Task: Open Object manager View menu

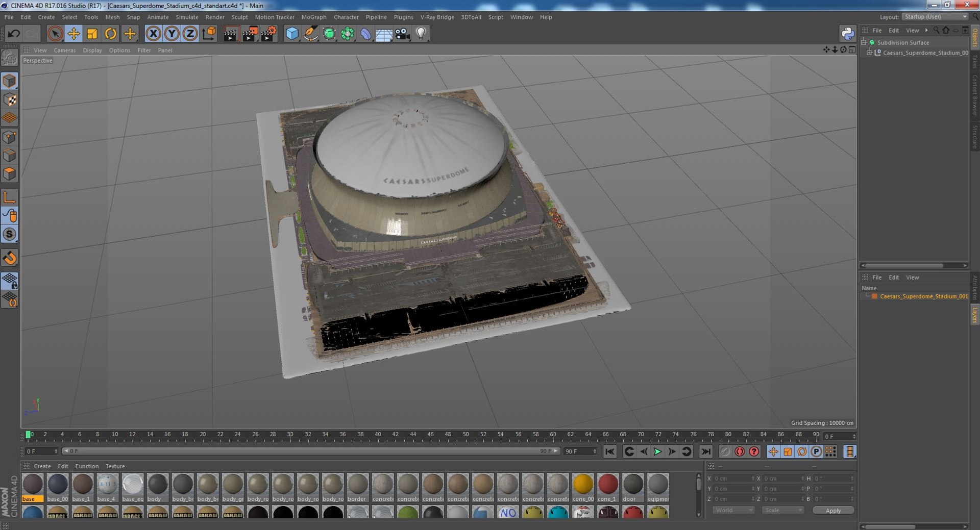Action: click(912, 30)
